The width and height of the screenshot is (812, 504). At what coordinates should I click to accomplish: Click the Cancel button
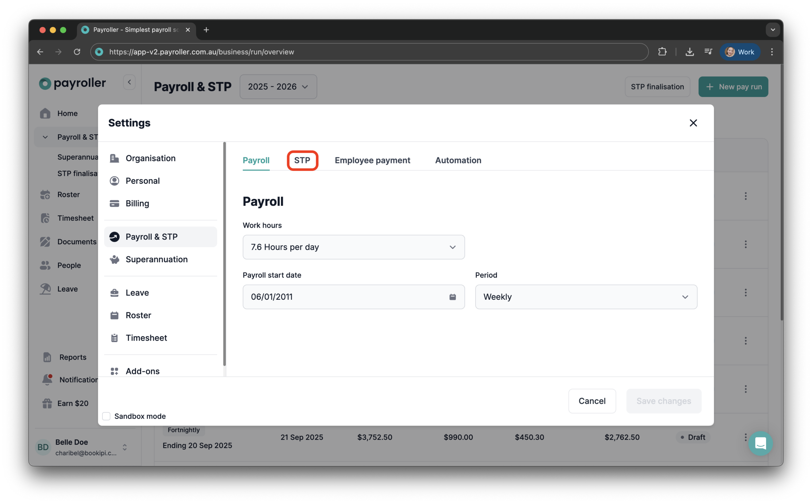[x=592, y=401]
